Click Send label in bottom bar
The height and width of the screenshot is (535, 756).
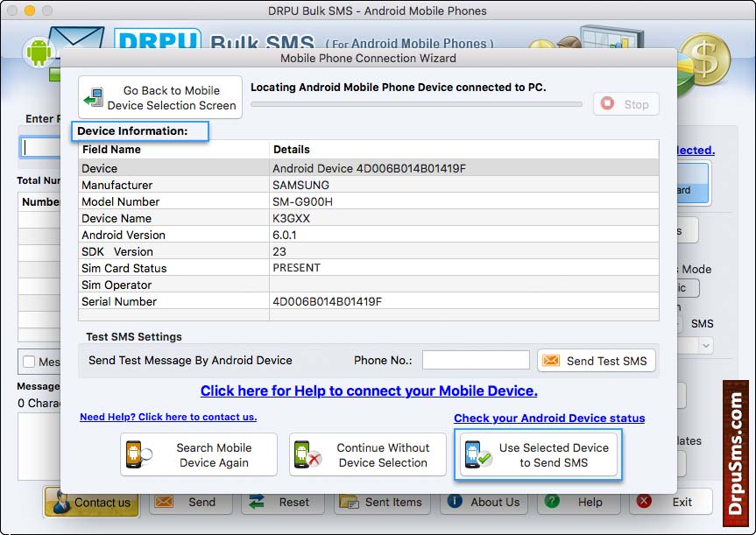pos(202,503)
